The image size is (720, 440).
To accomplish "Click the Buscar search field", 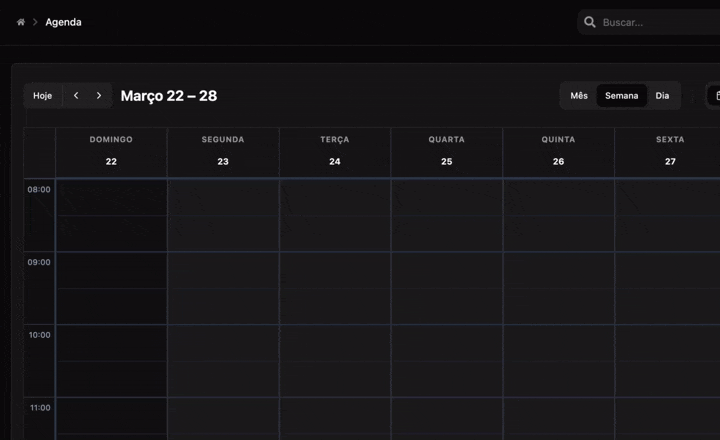I will click(648, 22).
